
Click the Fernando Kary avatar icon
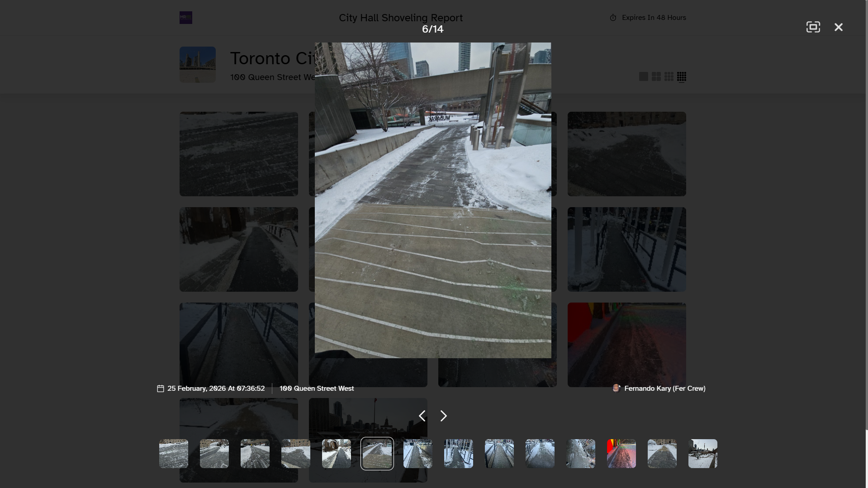(616, 389)
